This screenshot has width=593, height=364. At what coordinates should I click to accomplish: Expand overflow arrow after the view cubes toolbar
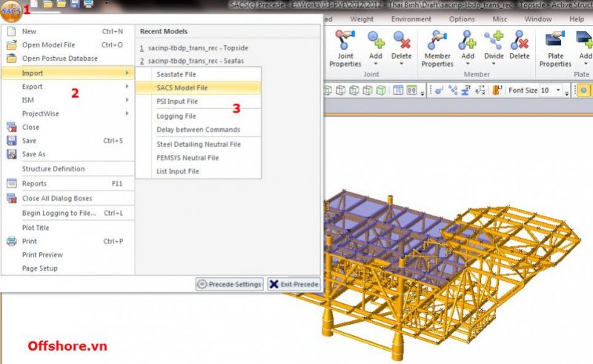point(422,93)
